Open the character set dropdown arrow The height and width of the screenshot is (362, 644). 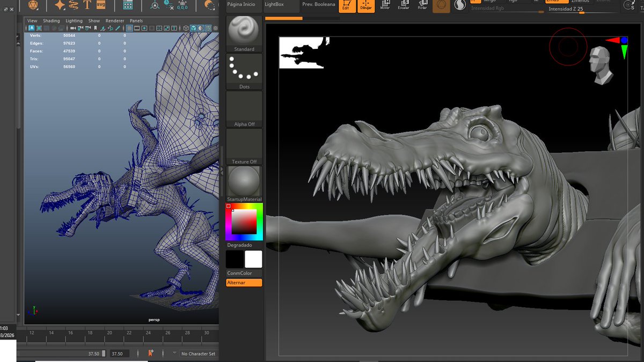tap(174, 353)
